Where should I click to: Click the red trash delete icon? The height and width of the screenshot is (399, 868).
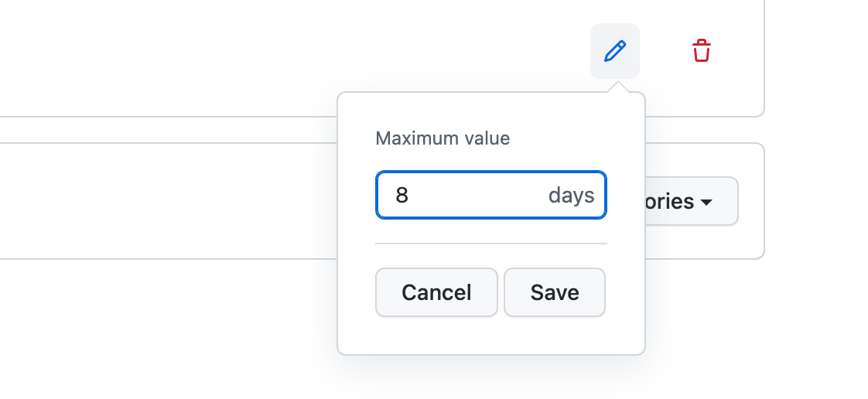click(701, 51)
